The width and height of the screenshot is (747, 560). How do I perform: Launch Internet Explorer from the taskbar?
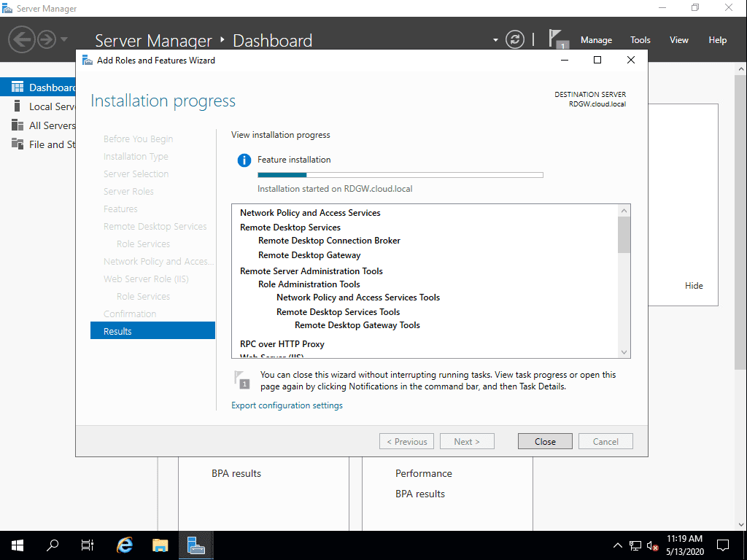tap(124, 545)
